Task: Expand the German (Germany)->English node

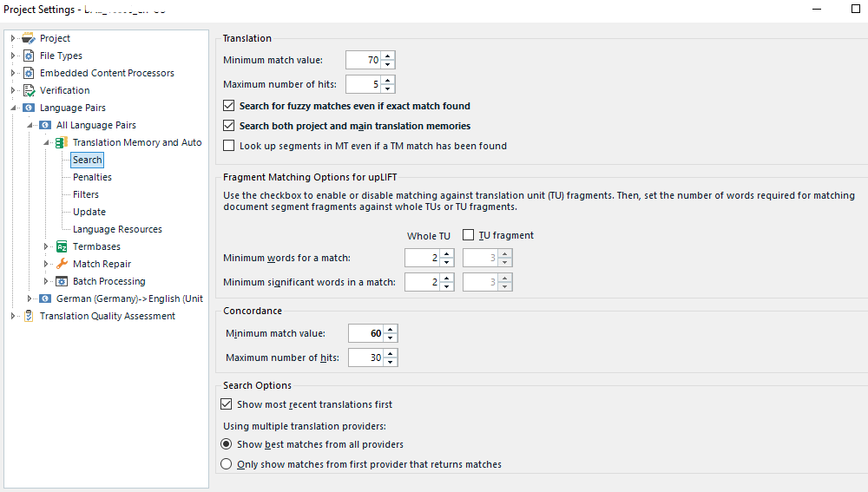Action: pos(30,298)
